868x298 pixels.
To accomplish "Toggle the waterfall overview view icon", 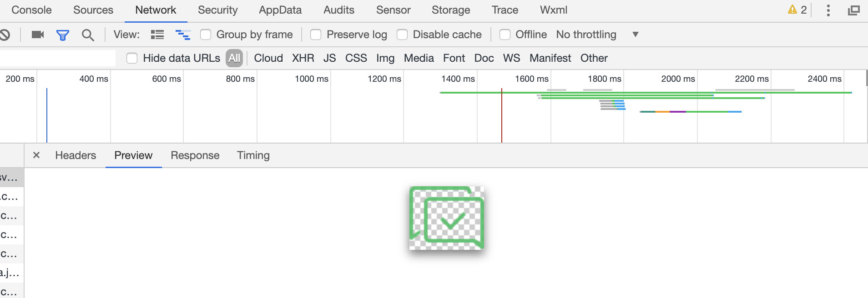I will pyautogui.click(x=183, y=35).
